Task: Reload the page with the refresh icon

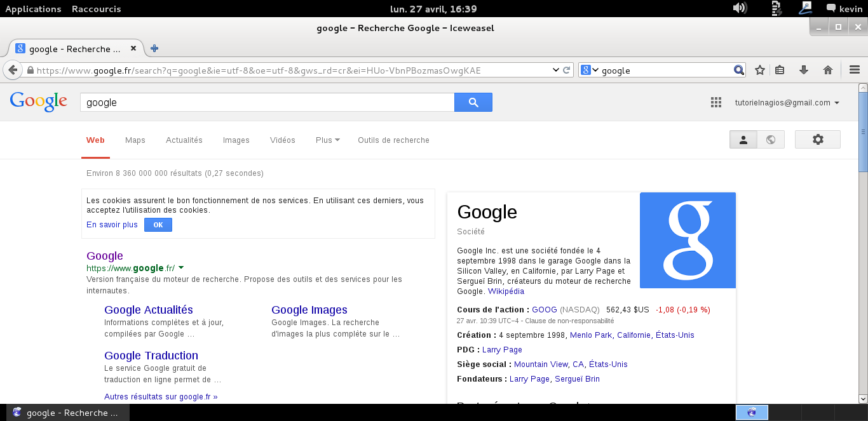Action: [567, 70]
